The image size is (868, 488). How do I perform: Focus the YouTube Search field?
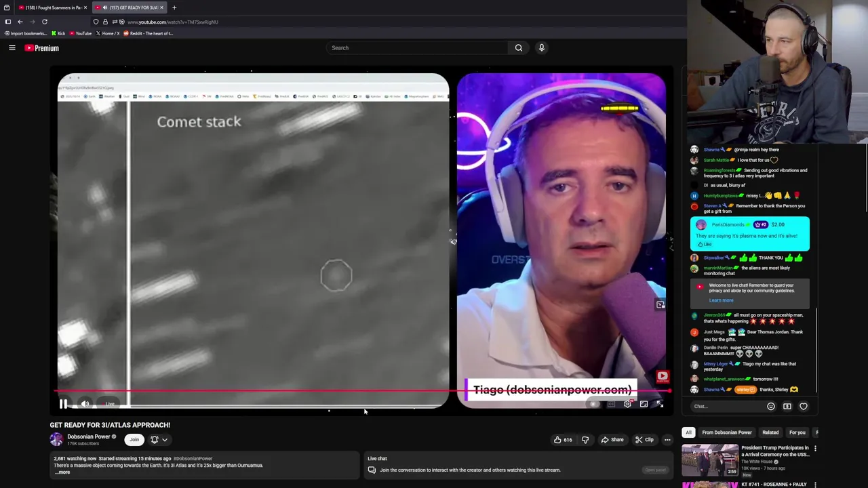pos(417,48)
